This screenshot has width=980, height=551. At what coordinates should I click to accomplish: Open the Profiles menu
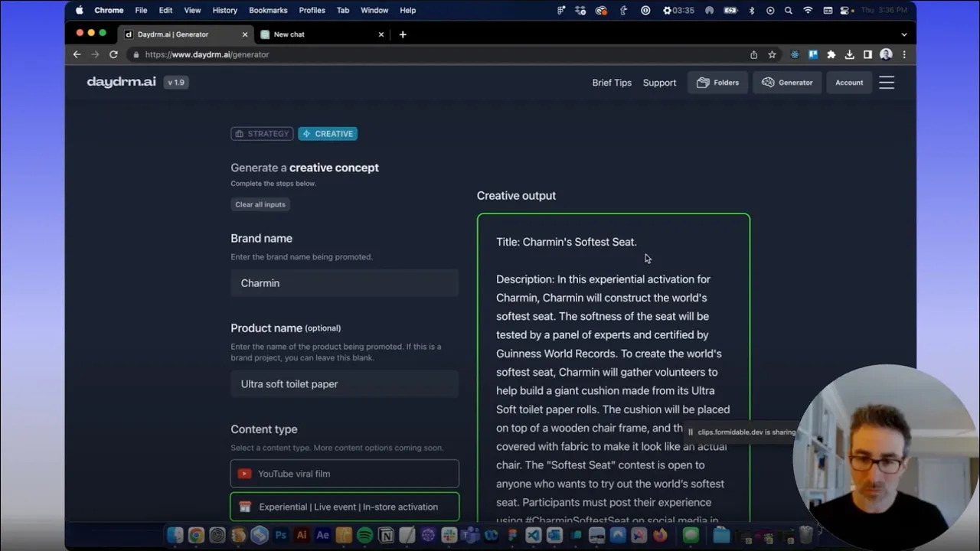click(x=312, y=11)
